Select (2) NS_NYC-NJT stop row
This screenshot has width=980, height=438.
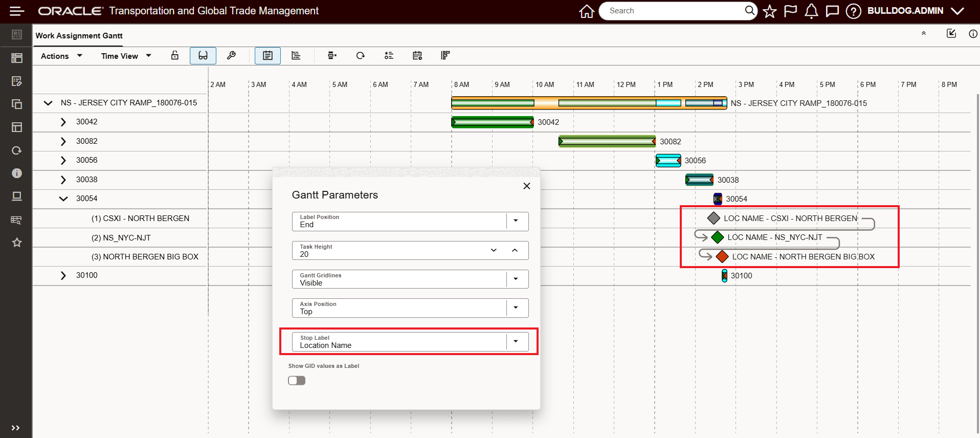121,238
